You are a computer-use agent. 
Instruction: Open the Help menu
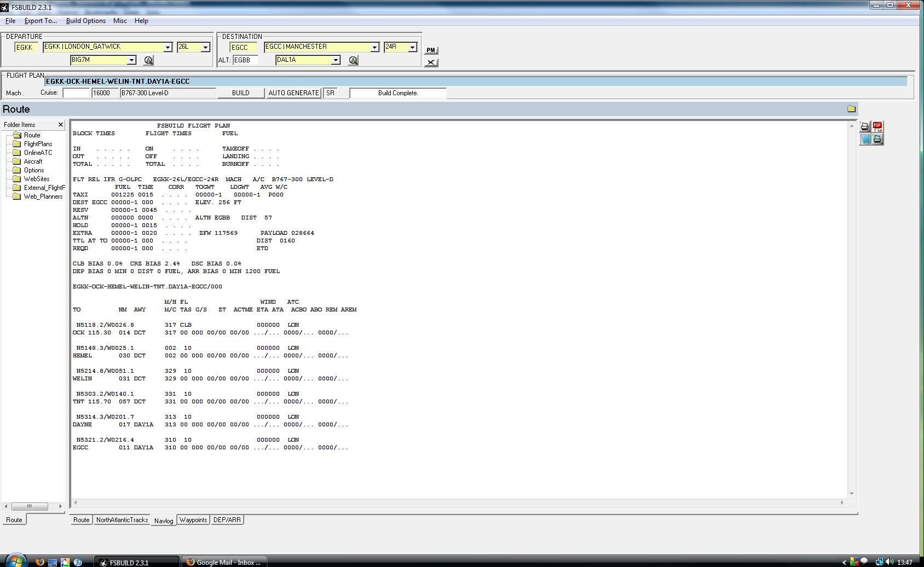141,21
